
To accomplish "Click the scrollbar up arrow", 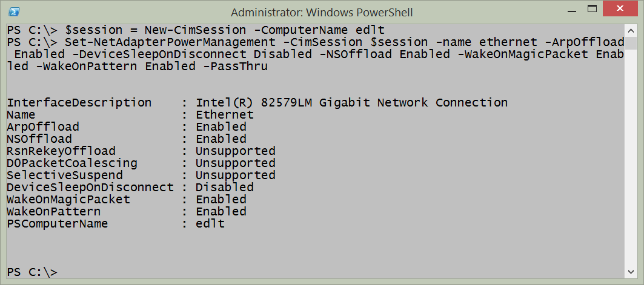I will (632, 30).
